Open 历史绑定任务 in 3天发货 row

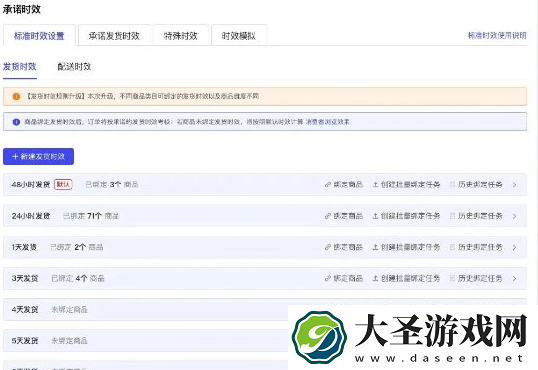(476, 278)
